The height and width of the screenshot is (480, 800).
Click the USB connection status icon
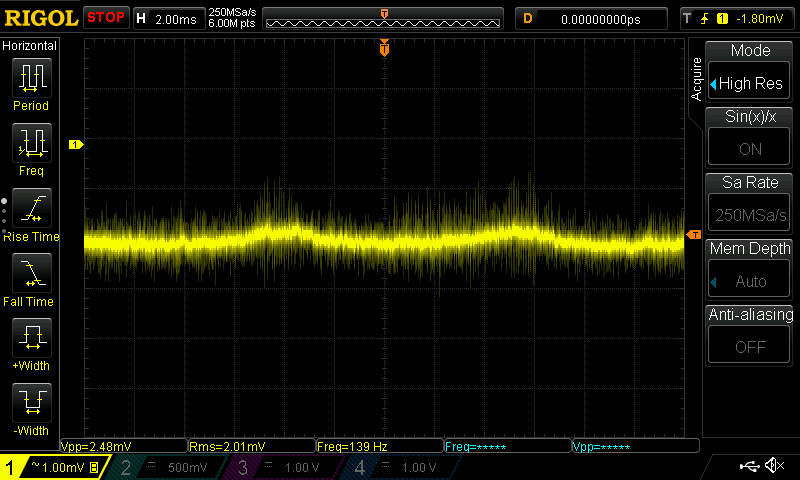[749, 466]
